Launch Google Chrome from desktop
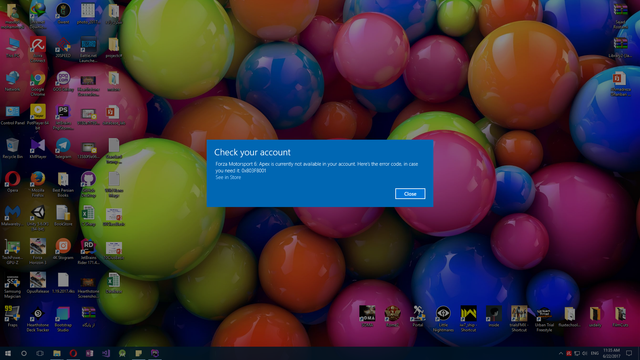This screenshot has width=640, height=360. point(38,84)
